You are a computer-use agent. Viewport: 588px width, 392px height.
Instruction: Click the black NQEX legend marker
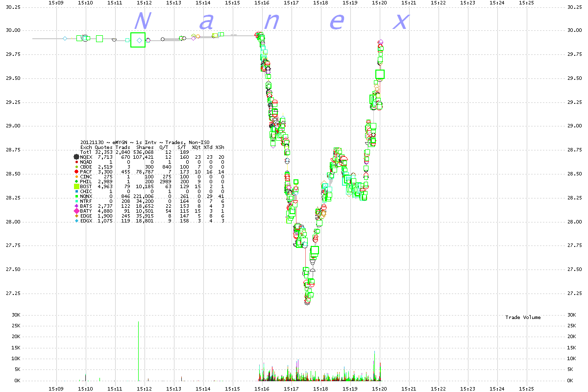pyautogui.click(x=76, y=157)
